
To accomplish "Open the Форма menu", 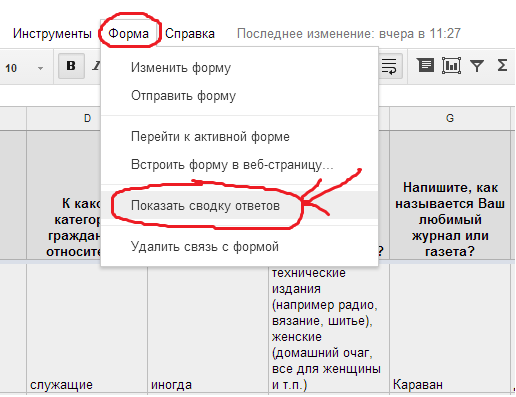I will (128, 34).
